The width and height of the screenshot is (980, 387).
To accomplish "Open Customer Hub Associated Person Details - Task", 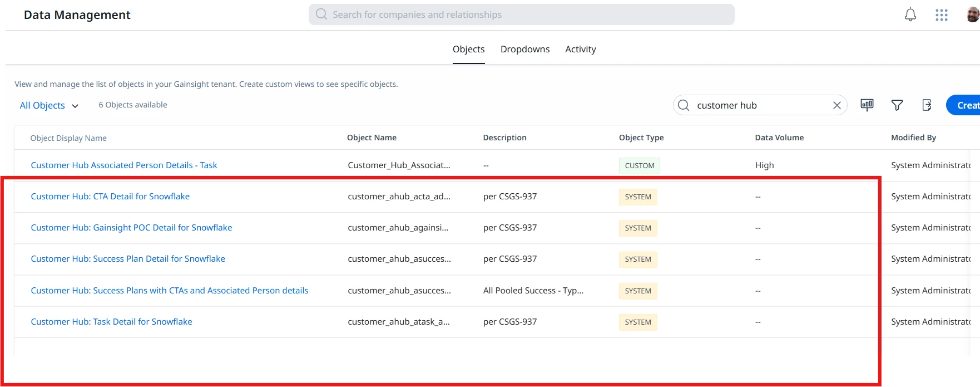I will point(124,165).
